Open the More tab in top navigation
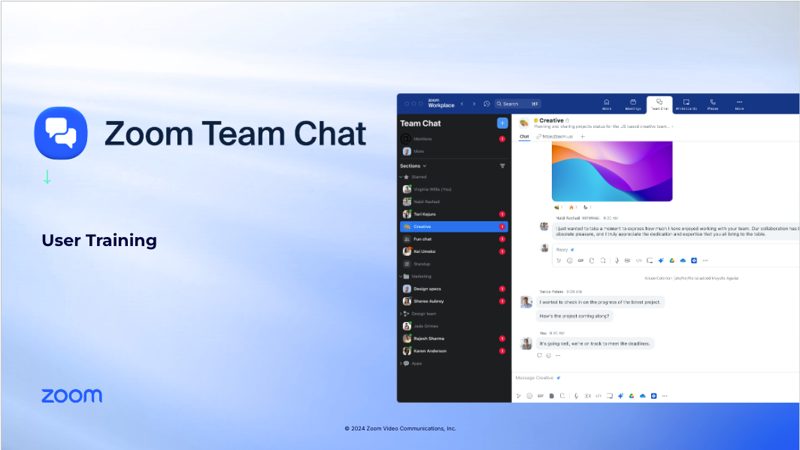Viewport: 800px width, 450px height. [x=739, y=105]
